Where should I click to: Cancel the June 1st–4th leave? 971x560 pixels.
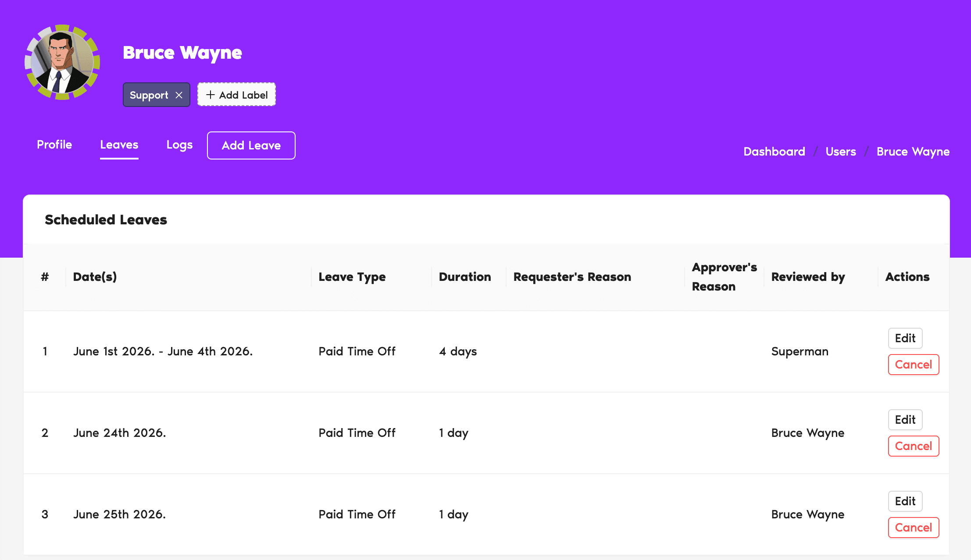click(x=913, y=365)
